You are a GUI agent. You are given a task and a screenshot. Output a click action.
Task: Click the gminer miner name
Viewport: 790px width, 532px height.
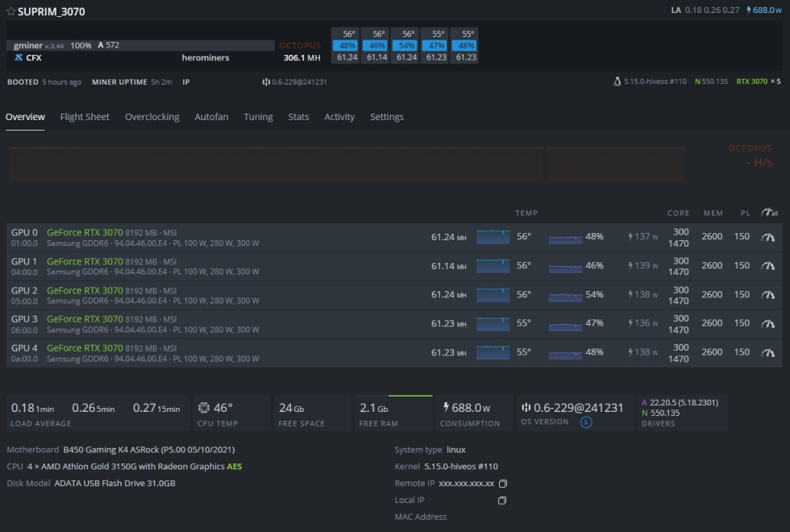[x=27, y=45]
